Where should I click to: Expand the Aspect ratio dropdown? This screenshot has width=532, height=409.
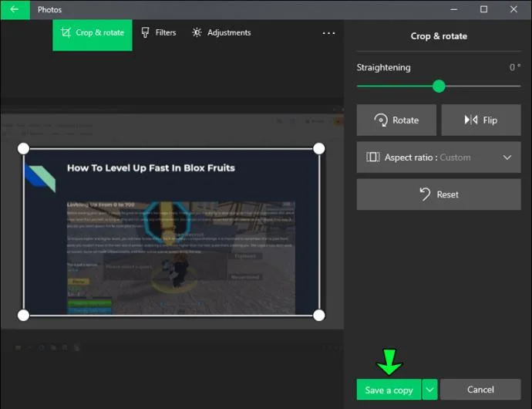point(439,157)
